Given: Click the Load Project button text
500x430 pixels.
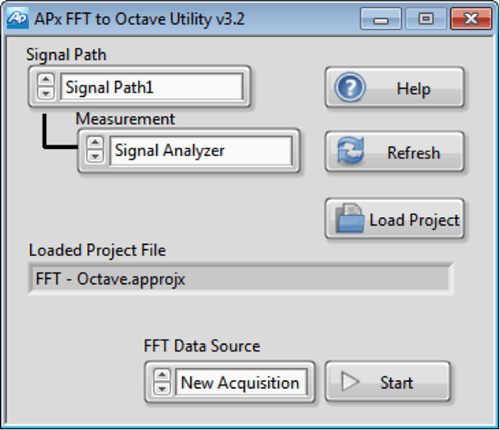Looking at the screenshot, I should click(x=414, y=220).
